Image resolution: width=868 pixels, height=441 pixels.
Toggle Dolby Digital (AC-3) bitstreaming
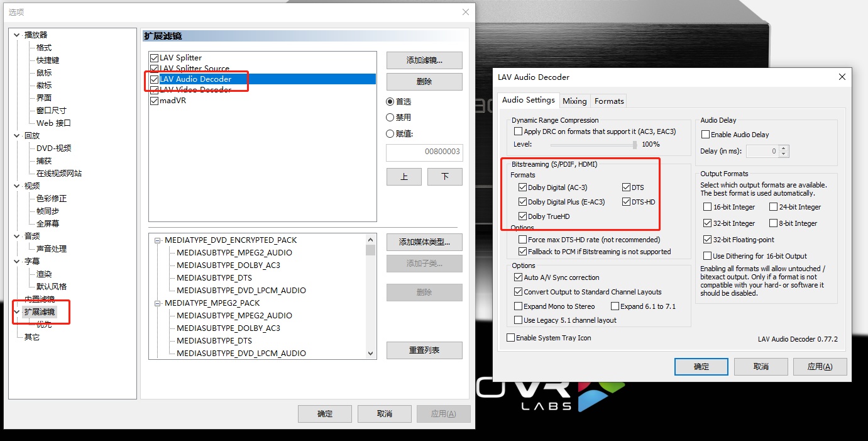[522, 187]
